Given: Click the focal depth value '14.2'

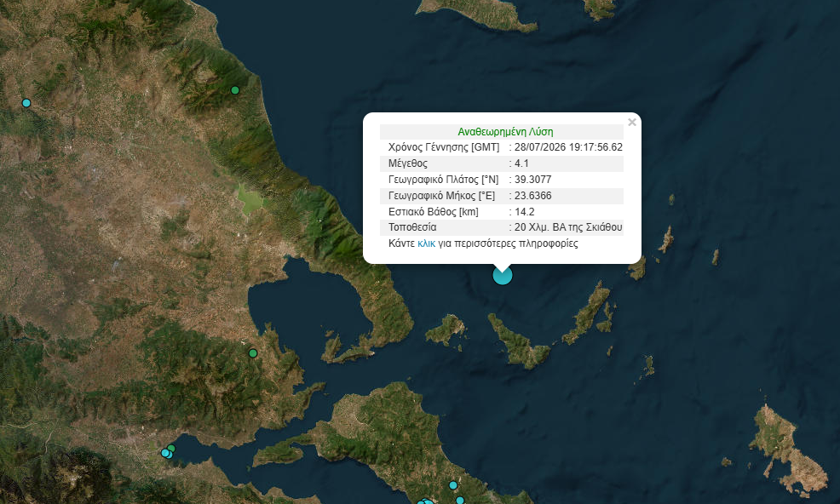Looking at the screenshot, I should pyautogui.click(x=525, y=212).
